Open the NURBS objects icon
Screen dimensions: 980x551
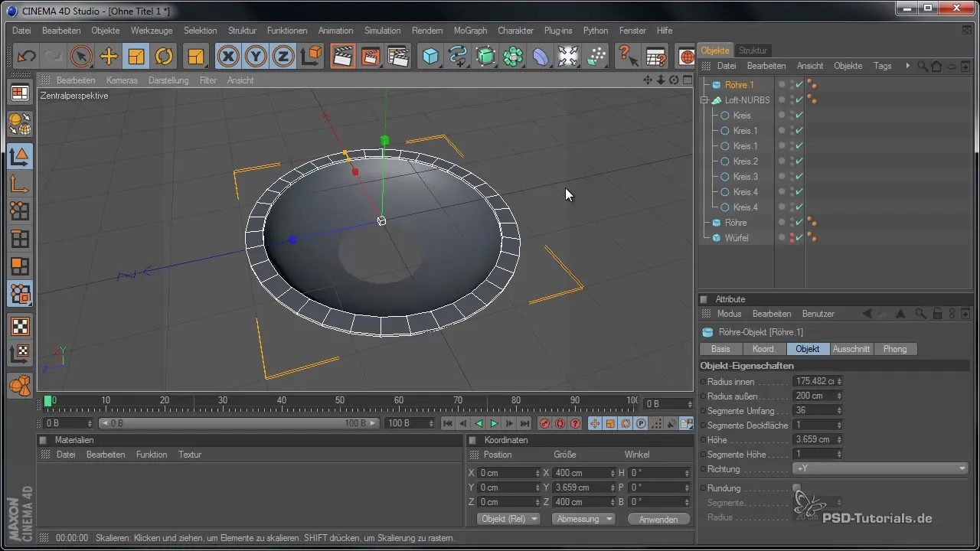(485, 57)
